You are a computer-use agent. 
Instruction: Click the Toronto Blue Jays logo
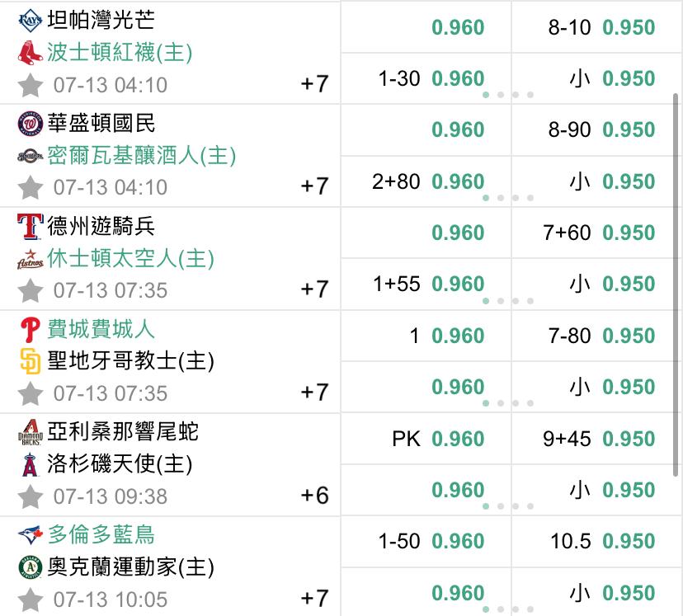pos(31,535)
